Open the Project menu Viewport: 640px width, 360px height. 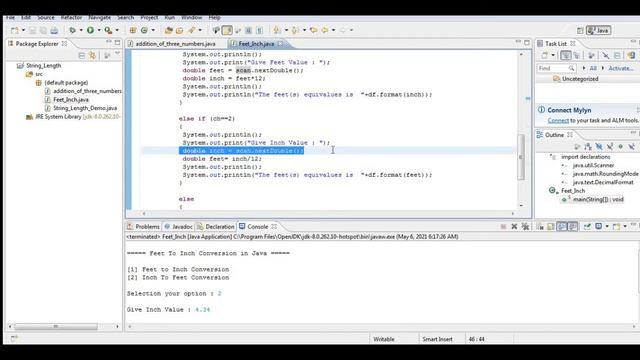(x=149, y=18)
